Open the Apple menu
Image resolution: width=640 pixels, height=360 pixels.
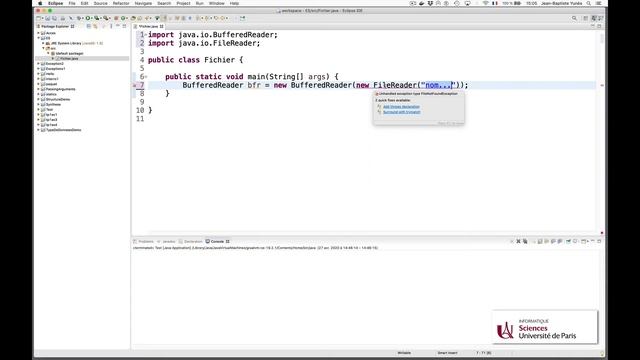click(40, 3)
